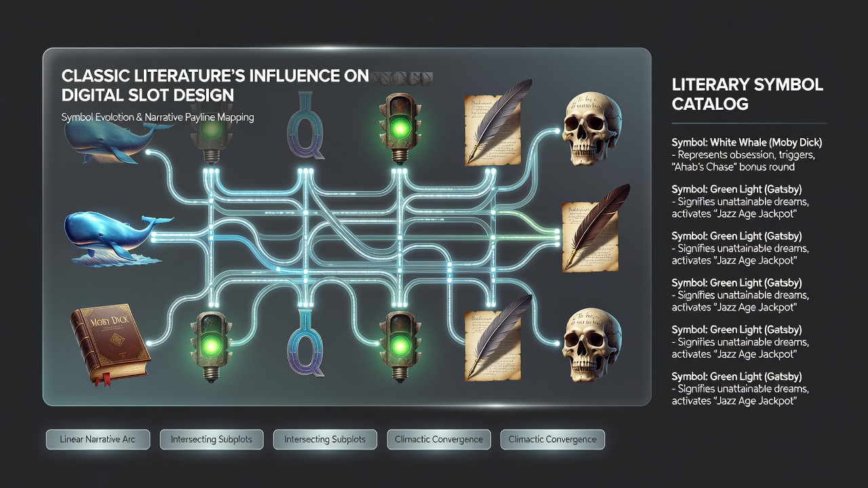Click the whale symbol splashing on water

pos(117,237)
